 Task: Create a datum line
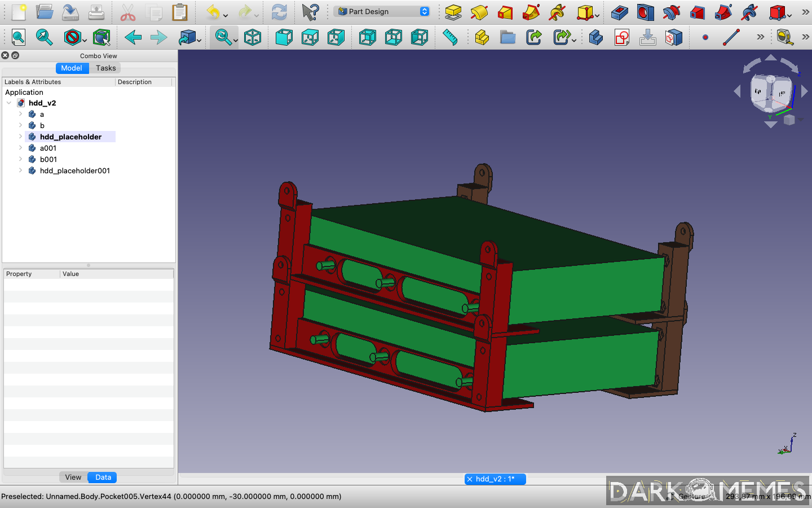coord(731,38)
